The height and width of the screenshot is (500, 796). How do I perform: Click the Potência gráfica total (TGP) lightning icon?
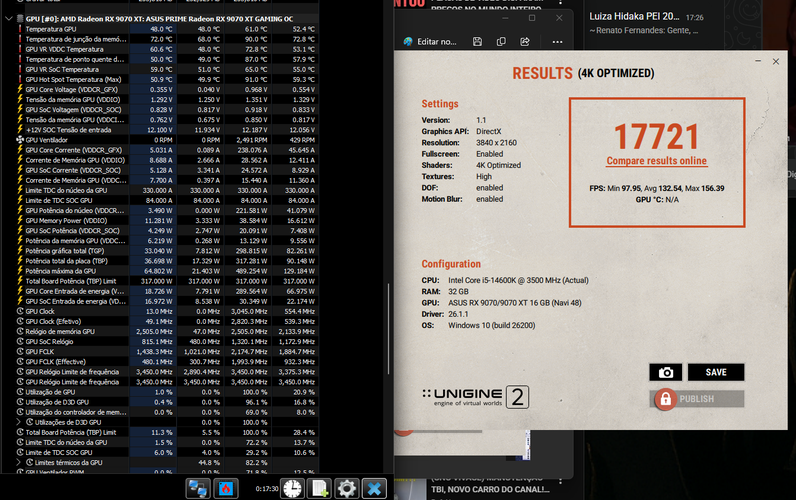[x=20, y=251]
